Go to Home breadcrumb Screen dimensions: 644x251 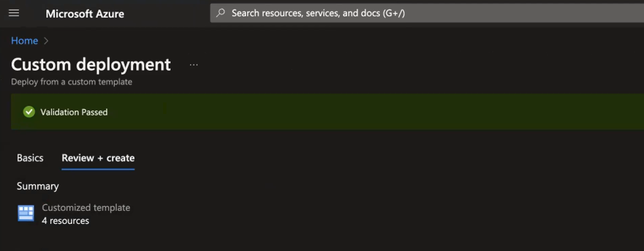pos(24,41)
